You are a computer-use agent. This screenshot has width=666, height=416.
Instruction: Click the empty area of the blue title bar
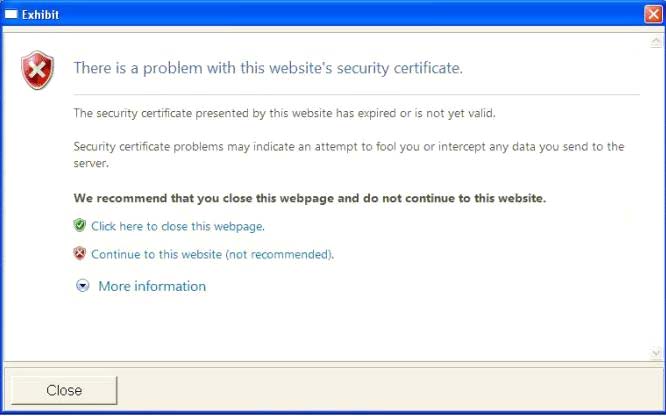[348, 14]
